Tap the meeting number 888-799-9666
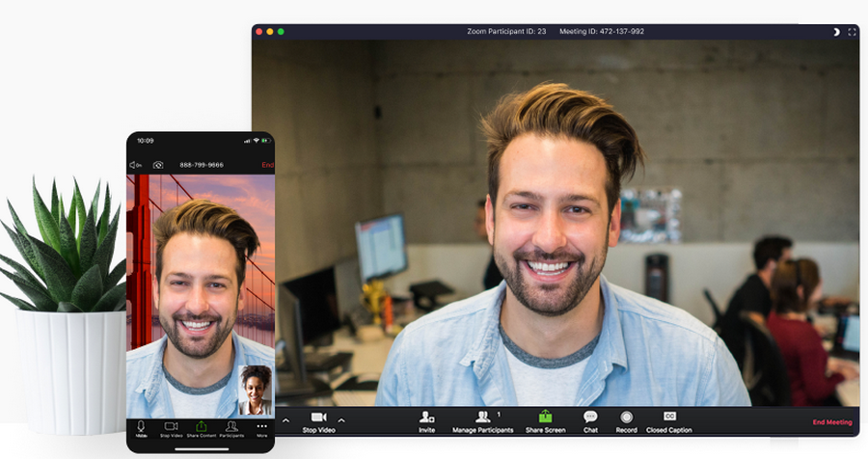Viewport: 868px width, 459px height. (202, 165)
